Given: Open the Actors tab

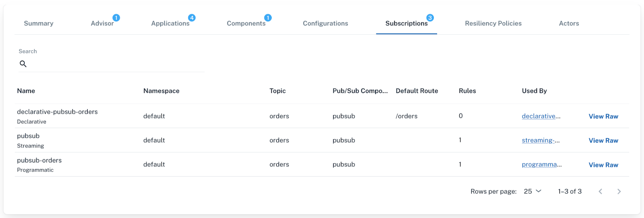Looking at the screenshot, I should [x=569, y=23].
